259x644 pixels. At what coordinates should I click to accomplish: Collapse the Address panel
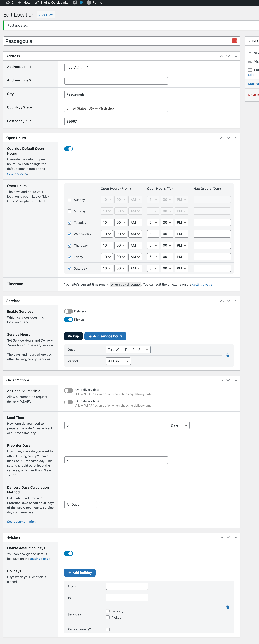click(x=236, y=56)
